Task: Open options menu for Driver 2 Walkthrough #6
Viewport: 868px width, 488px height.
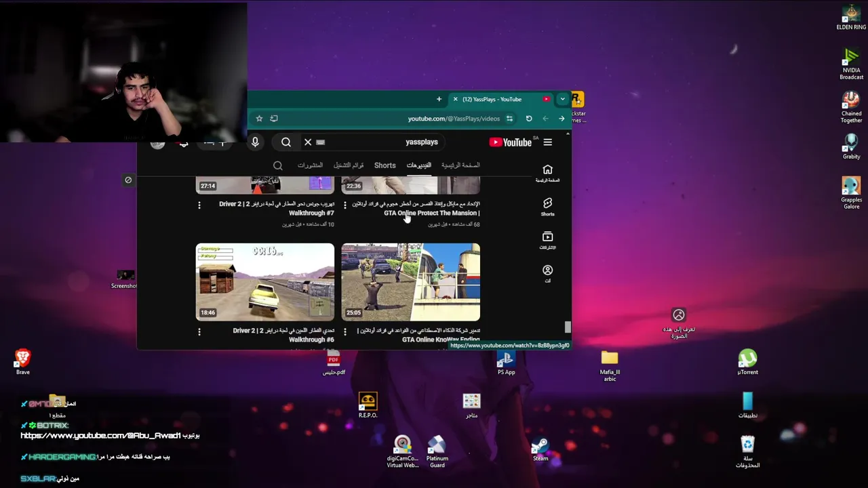Action: pos(199,331)
